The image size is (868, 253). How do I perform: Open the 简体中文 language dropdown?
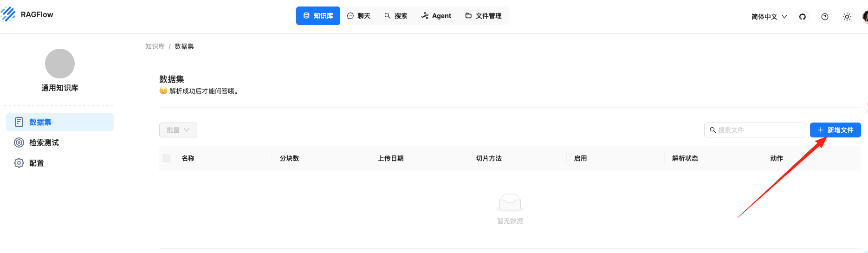coord(769,17)
